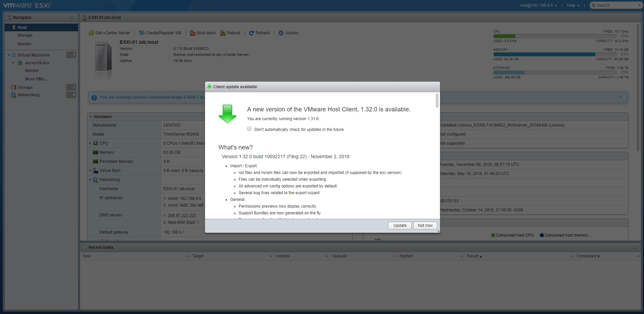Enable don't automatically check for updates

[249, 129]
